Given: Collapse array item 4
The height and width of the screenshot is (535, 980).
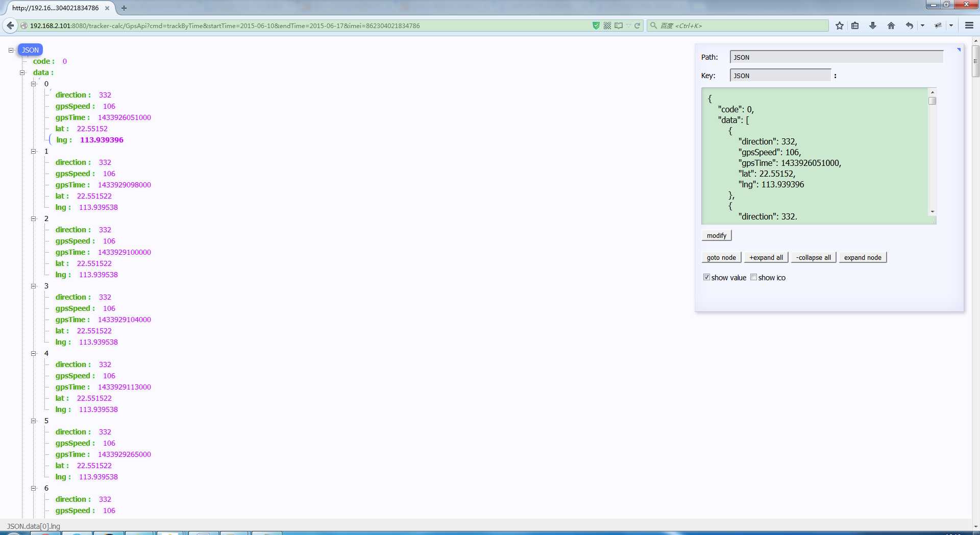Looking at the screenshot, I should (x=33, y=353).
